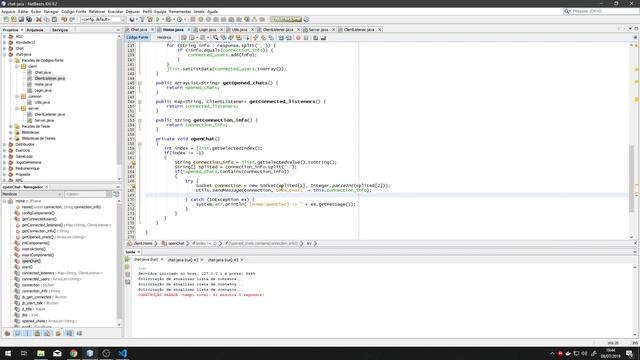This screenshot has width=640, height=360.
Task: Open the Mail app from taskbar
Action: click(57, 353)
